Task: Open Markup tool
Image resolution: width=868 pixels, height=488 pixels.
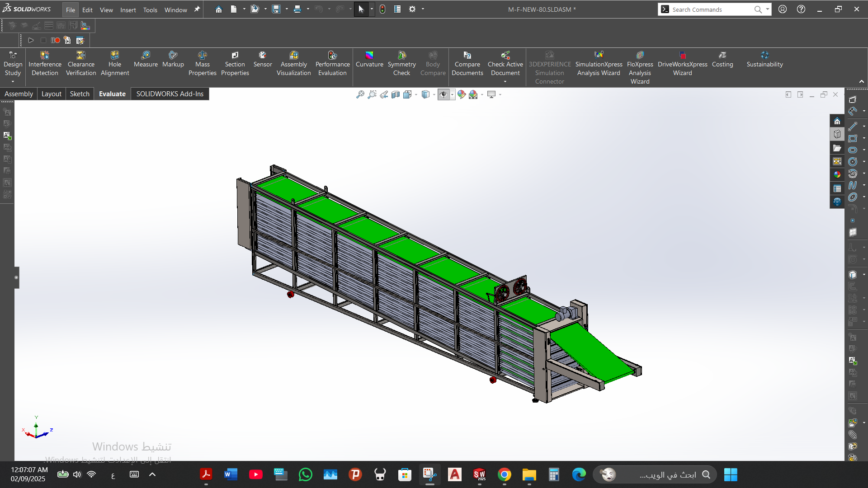Action: 173,60
